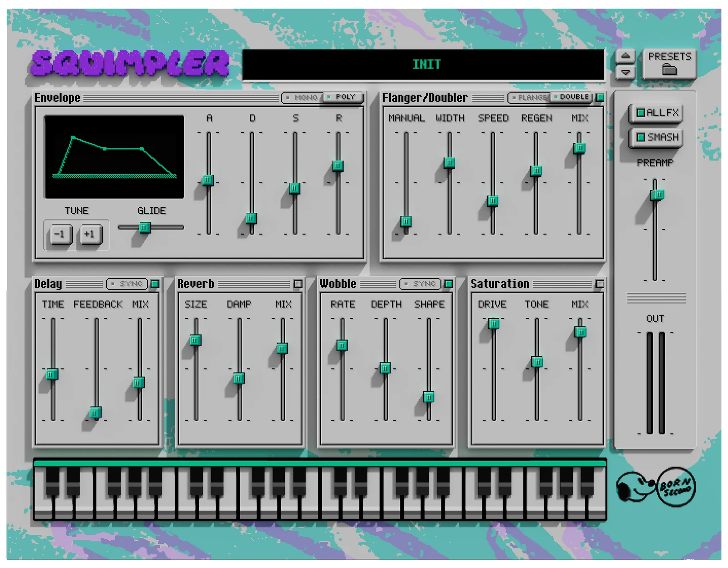Enable the Reverb effect power box
Image resolution: width=728 pixels, height=568 pixels.
(x=298, y=284)
